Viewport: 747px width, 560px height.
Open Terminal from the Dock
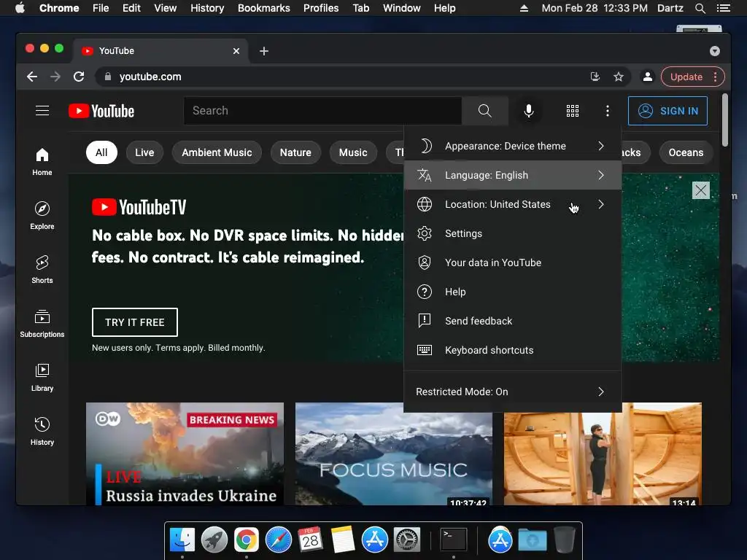[453, 540]
